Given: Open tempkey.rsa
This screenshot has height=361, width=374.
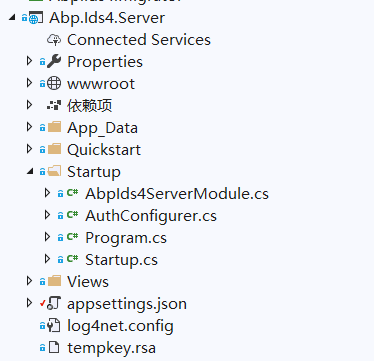Looking at the screenshot, I should coord(111,348).
